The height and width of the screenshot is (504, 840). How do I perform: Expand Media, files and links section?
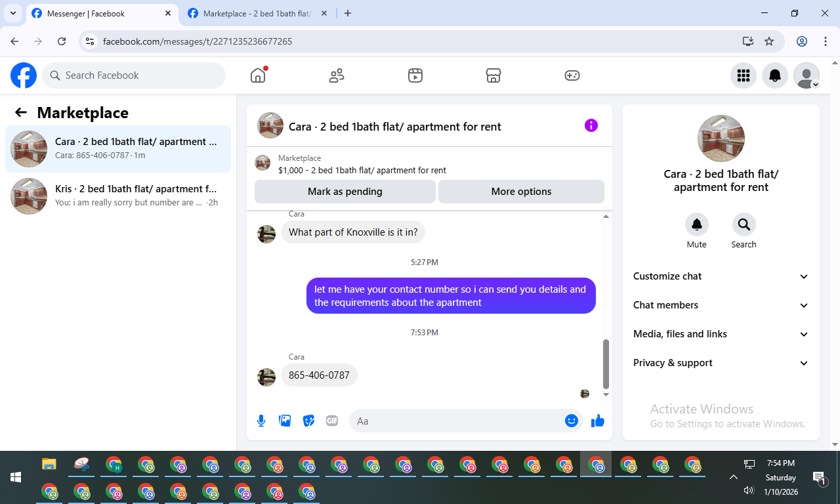[x=721, y=334]
